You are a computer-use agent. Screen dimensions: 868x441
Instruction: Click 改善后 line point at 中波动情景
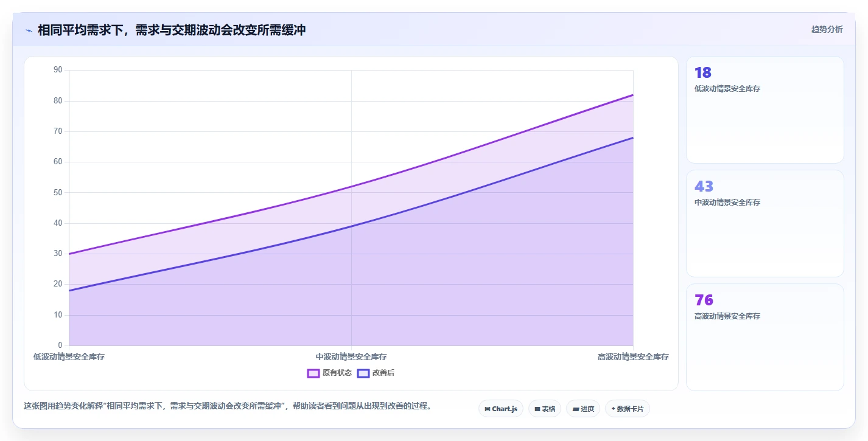(x=351, y=226)
